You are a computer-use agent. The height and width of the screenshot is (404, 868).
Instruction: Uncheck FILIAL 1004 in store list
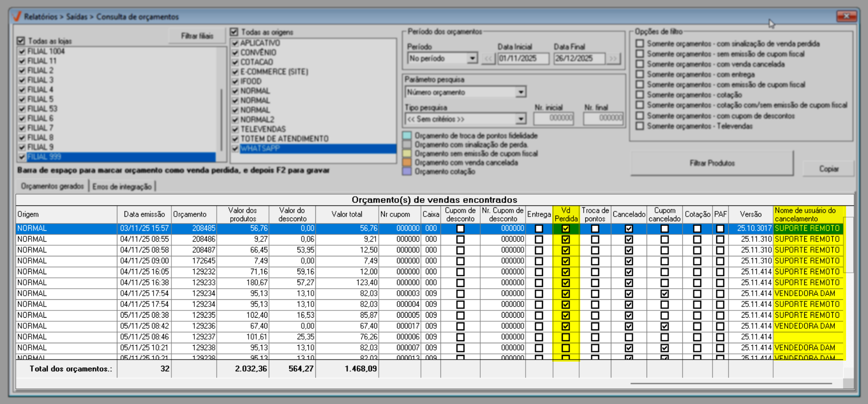(22, 52)
